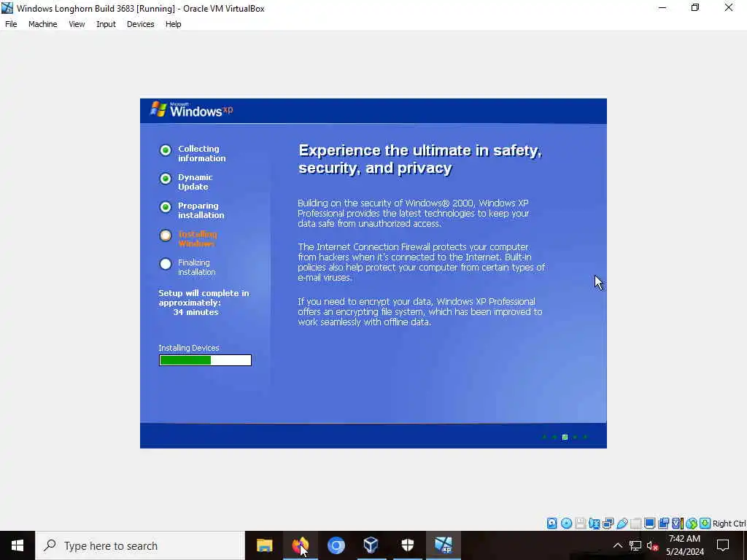Click the 'Experience the ultimate in safety' heading

point(420,159)
